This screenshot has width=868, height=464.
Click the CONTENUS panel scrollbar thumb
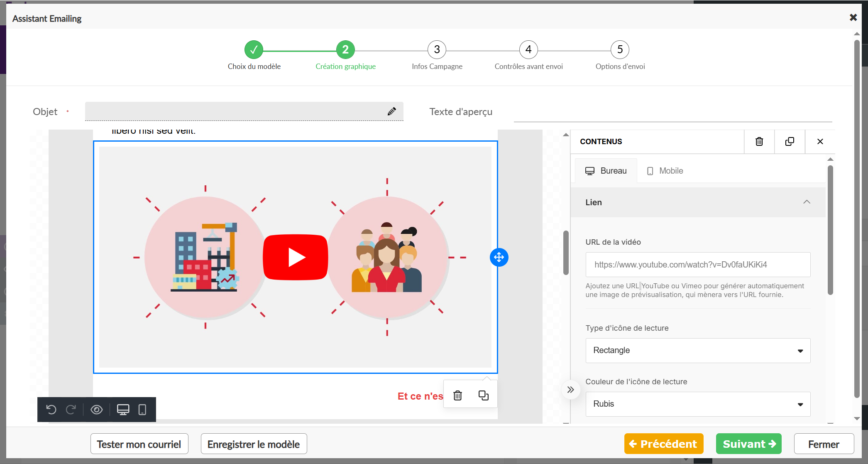830,230
